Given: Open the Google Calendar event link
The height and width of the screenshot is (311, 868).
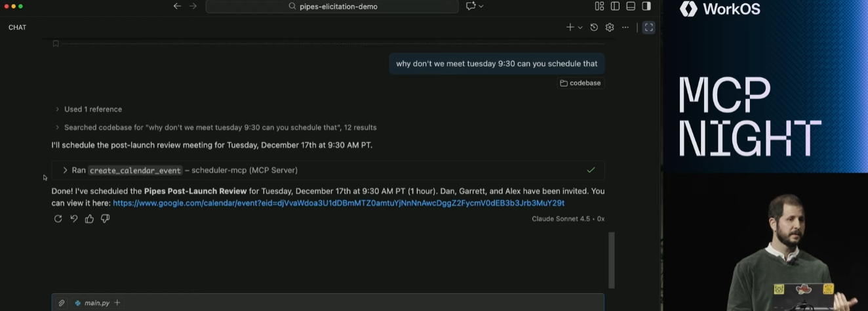Looking at the screenshot, I should pos(338,203).
